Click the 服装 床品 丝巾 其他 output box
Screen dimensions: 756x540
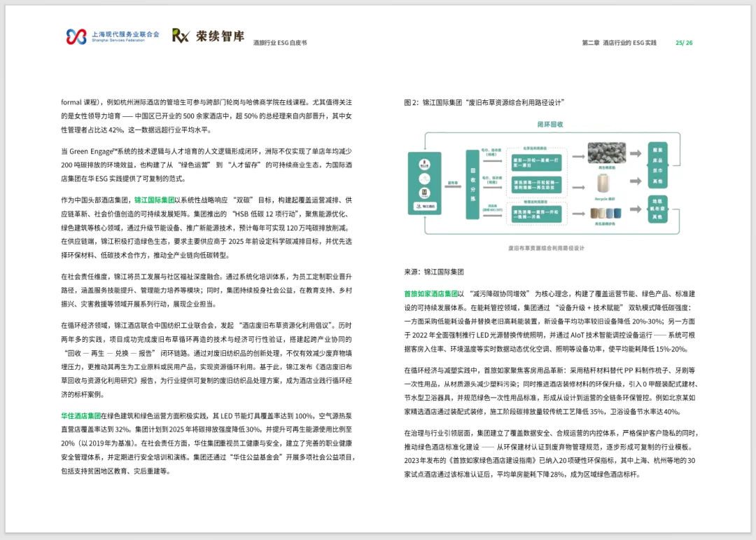(657, 165)
